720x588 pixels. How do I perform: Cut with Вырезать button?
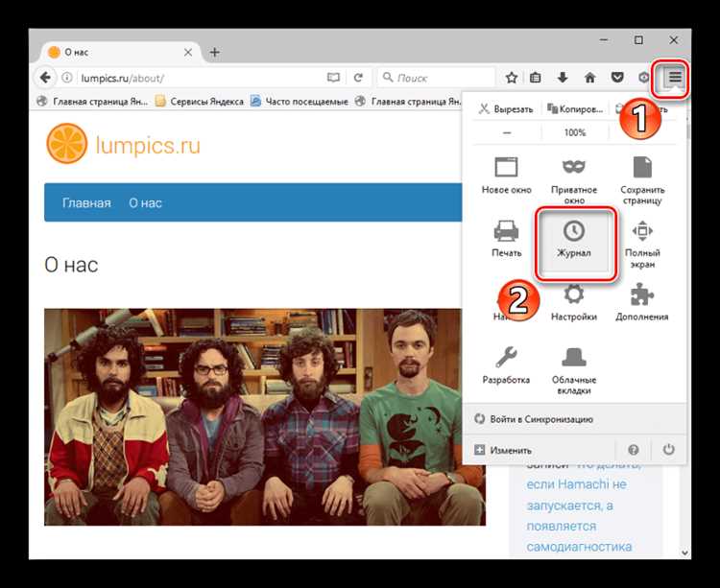tap(506, 109)
